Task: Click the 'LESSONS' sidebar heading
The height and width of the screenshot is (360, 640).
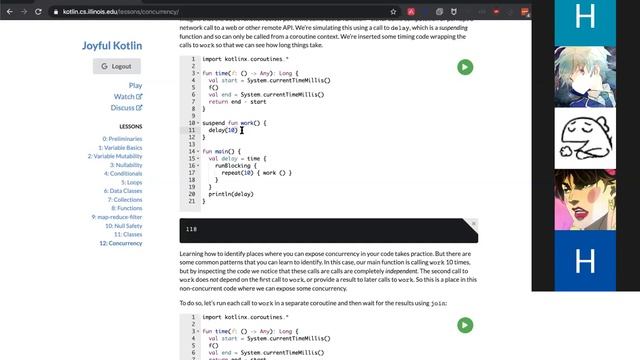Action: click(131, 127)
